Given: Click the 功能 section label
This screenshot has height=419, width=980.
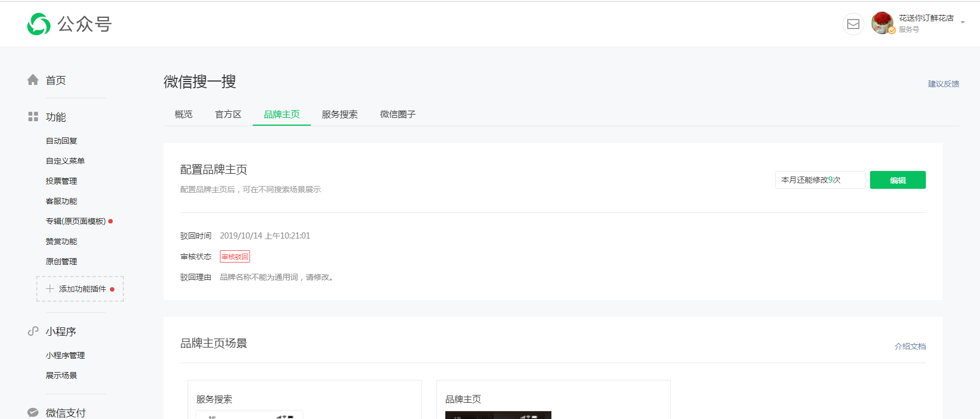Looking at the screenshot, I should [56, 117].
